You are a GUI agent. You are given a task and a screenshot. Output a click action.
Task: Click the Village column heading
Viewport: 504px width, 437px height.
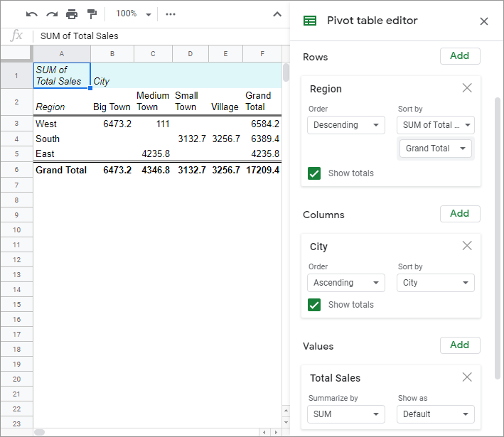coord(225,102)
